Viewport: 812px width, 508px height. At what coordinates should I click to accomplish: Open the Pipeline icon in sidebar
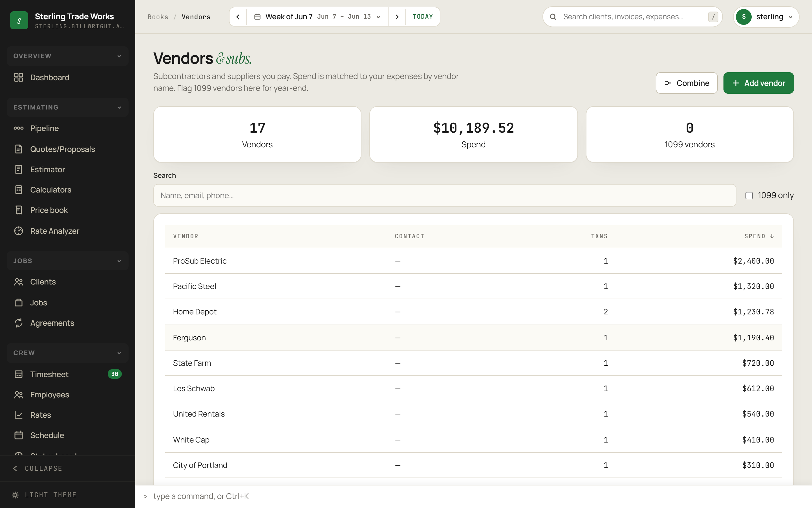pos(18,128)
